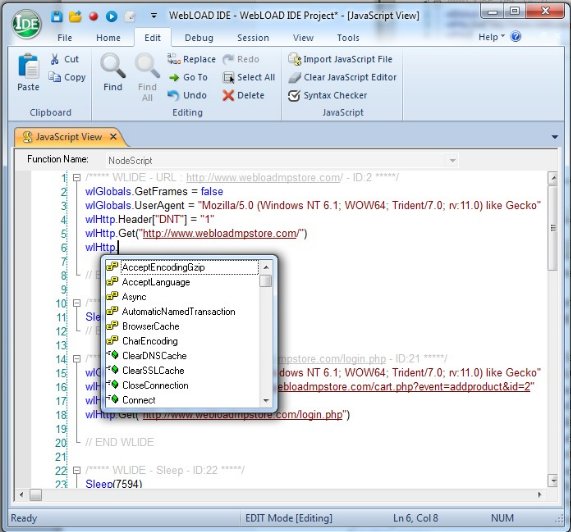Screen dimensions: 571x532
Task: Start recording with the red Record icon
Action: pos(94,16)
